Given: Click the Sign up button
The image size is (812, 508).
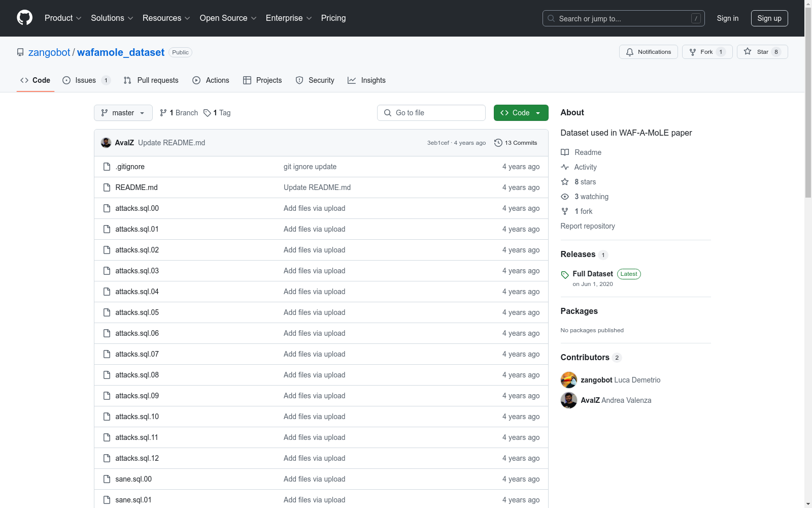Looking at the screenshot, I should [769, 18].
